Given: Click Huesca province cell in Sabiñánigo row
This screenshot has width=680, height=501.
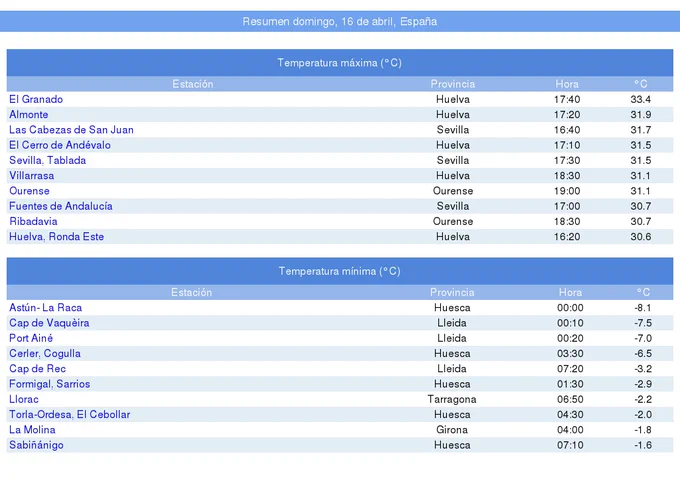Looking at the screenshot, I should click(452, 445).
